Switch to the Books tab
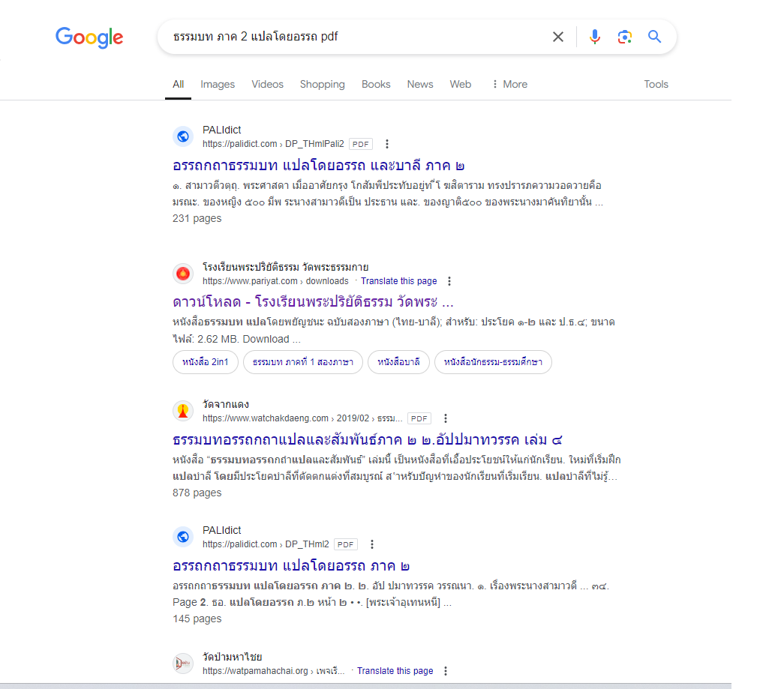The width and height of the screenshot is (784, 689). tap(376, 84)
